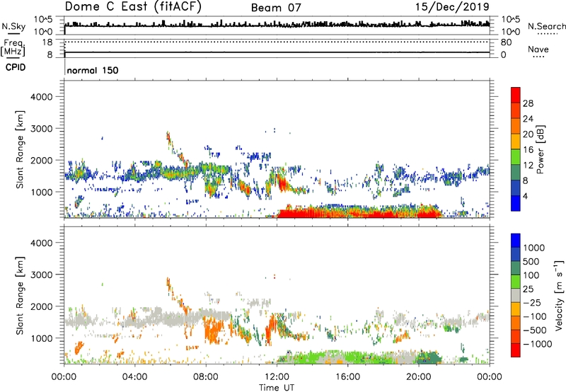The height and width of the screenshot is (392, 566).
Task: Click the date "15/Dec/2019"
Action: click(x=452, y=7)
